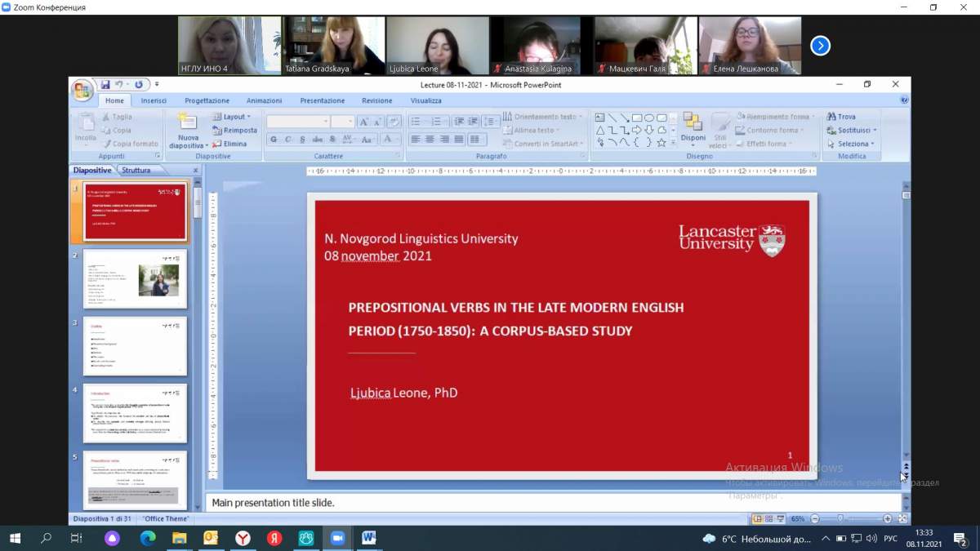Repeat action in quick access toolbar
980x551 pixels.
point(139,84)
